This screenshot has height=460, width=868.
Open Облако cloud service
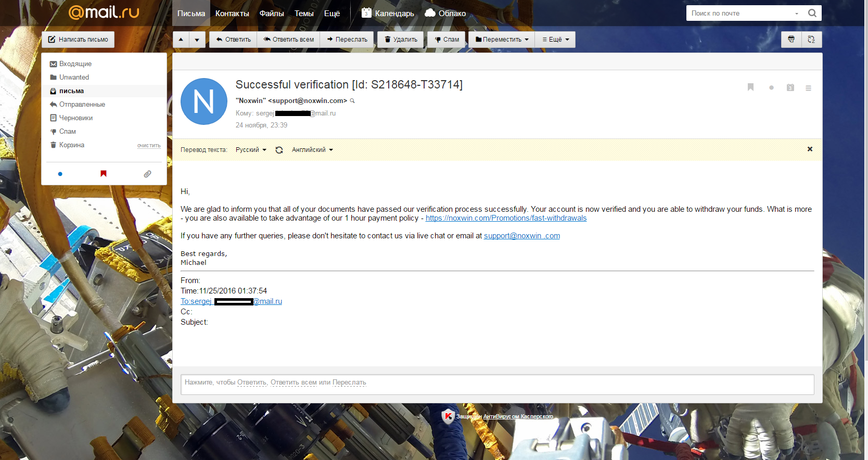coord(445,13)
